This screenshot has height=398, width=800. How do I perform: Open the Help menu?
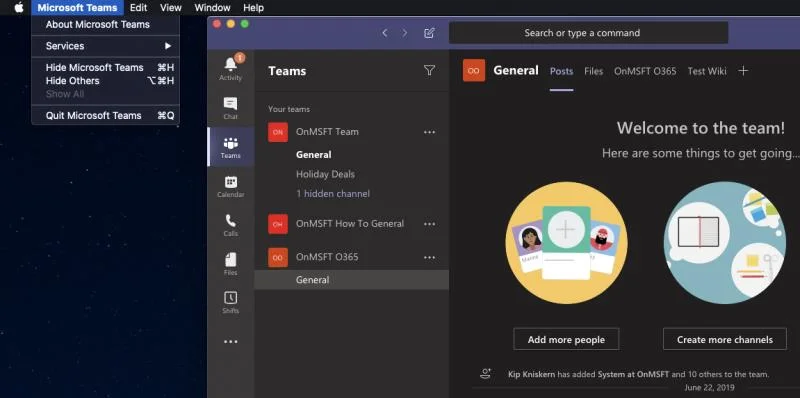(x=253, y=8)
